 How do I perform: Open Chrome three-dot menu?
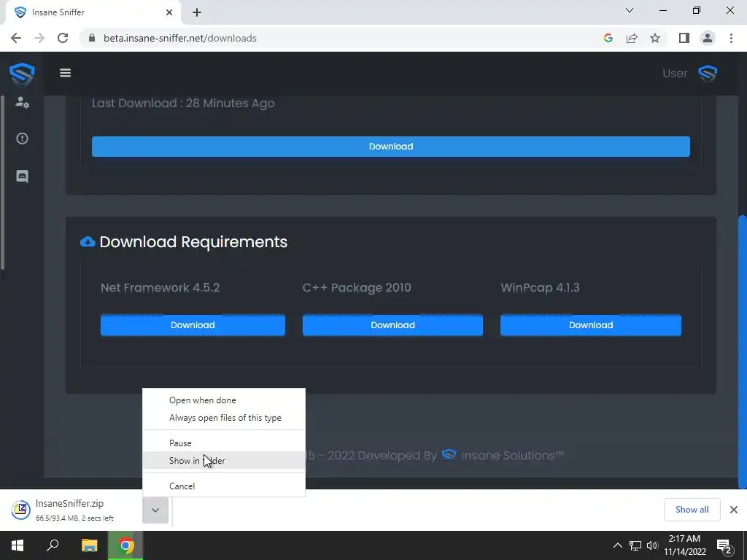pyautogui.click(x=731, y=38)
